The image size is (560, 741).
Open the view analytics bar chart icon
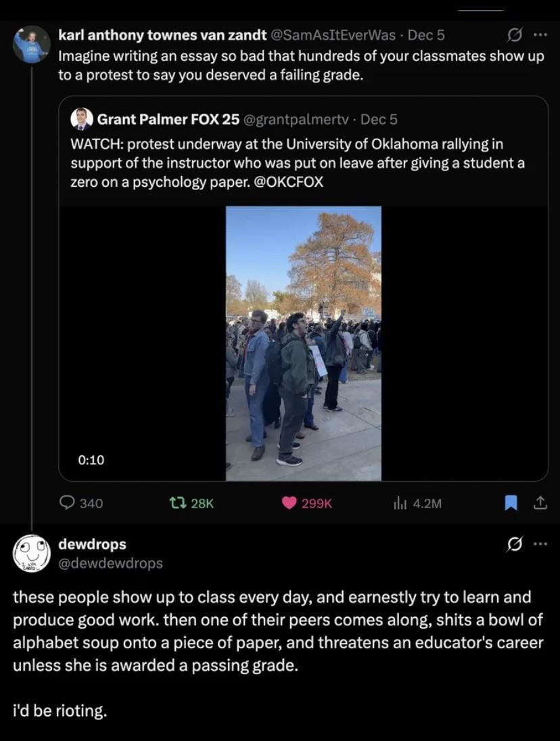tap(400, 502)
